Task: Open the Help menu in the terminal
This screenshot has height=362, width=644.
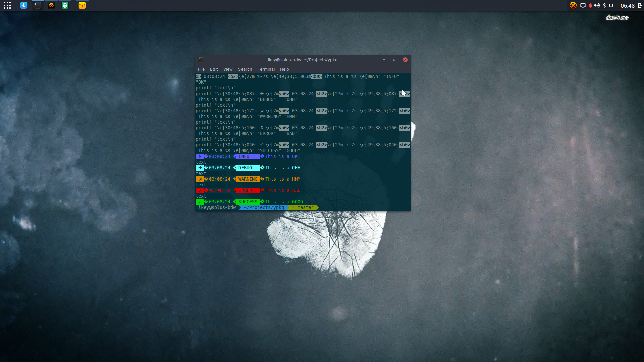Action: [x=284, y=69]
